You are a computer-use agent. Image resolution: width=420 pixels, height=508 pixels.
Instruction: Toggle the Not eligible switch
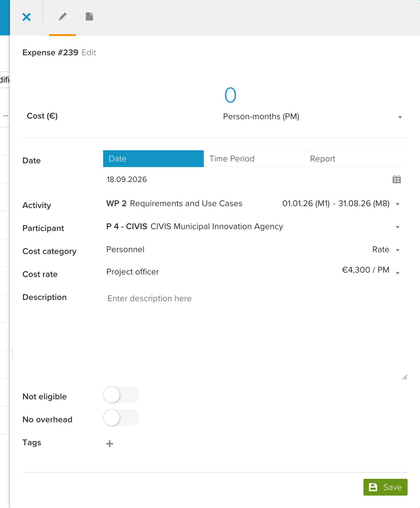(x=121, y=395)
